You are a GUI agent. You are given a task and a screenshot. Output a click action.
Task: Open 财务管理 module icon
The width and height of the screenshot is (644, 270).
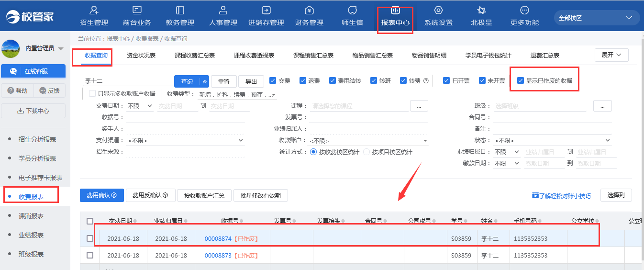[309, 10]
